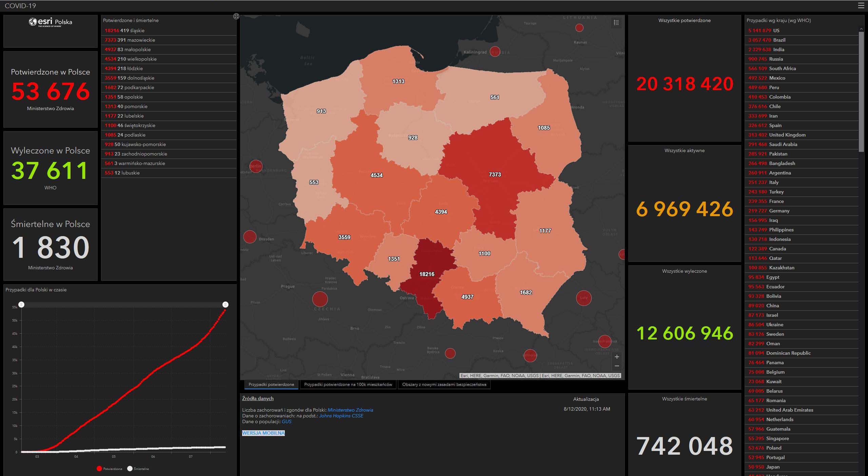Toggle Potwierdzone series in chart legend

click(x=109, y=469)
